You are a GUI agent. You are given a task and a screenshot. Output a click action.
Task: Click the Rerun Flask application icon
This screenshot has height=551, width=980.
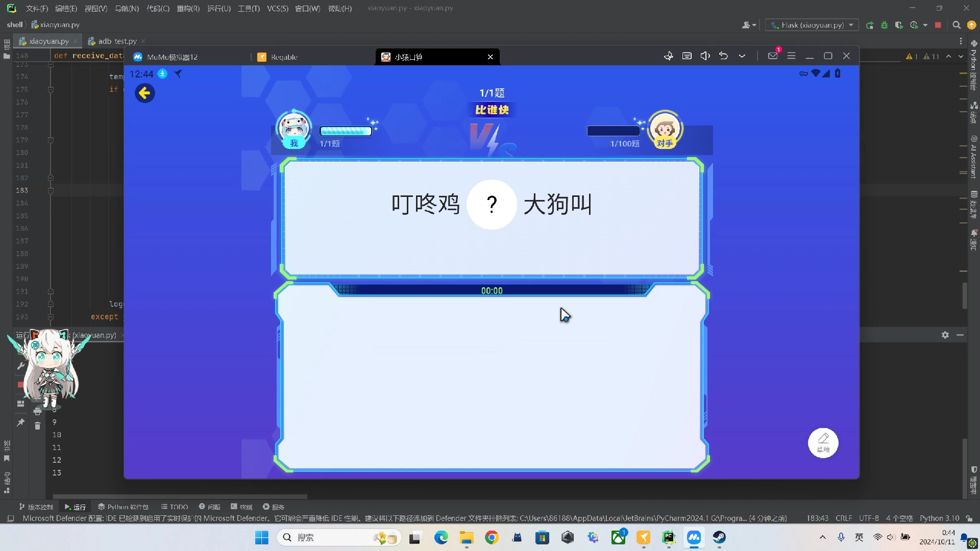869,25
